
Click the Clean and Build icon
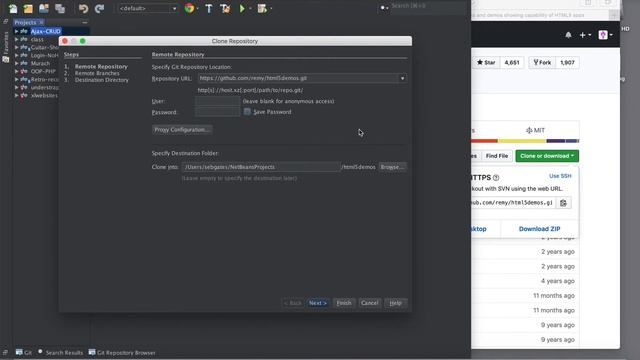tap(225, 8)
